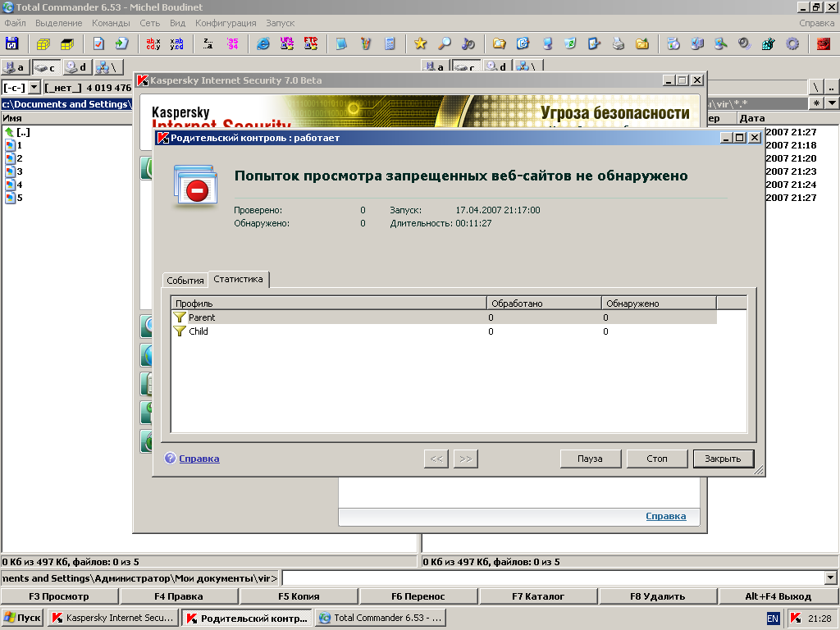Click the floppy disk refresh icon in toolbar
Viewport: 840px width, 630px height.
pos(11,43)
